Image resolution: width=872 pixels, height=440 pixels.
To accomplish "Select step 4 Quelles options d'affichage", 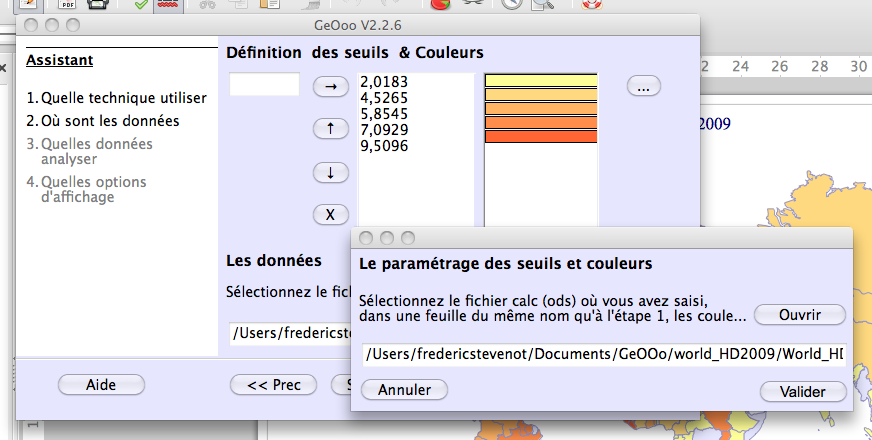I will pyautogui.click(x=86, y=189).
